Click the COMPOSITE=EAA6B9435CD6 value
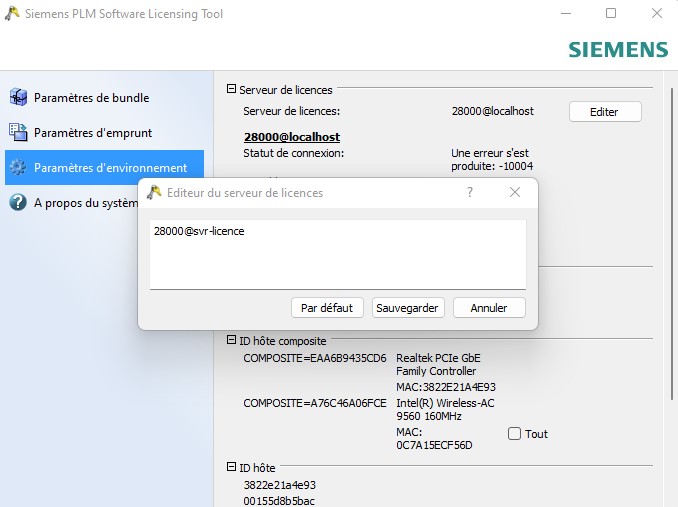 [315, 358]
